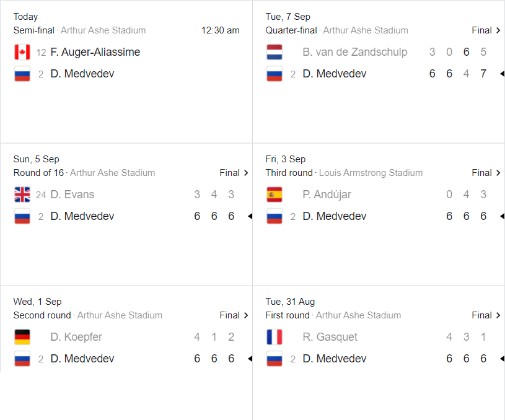Expand the Third round Final chevron
Viewport: 505px width, 420px height.
tap(498, 173)
